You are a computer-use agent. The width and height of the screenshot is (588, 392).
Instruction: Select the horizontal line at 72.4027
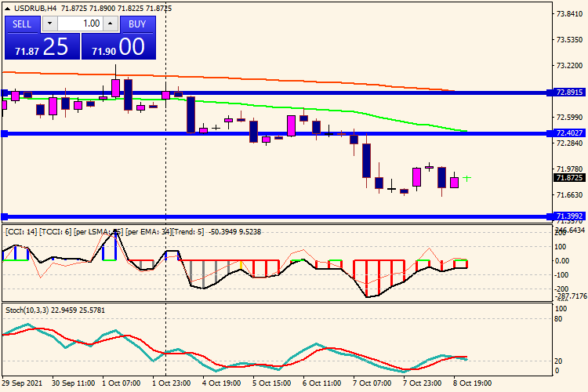click(x=276, y=133)
